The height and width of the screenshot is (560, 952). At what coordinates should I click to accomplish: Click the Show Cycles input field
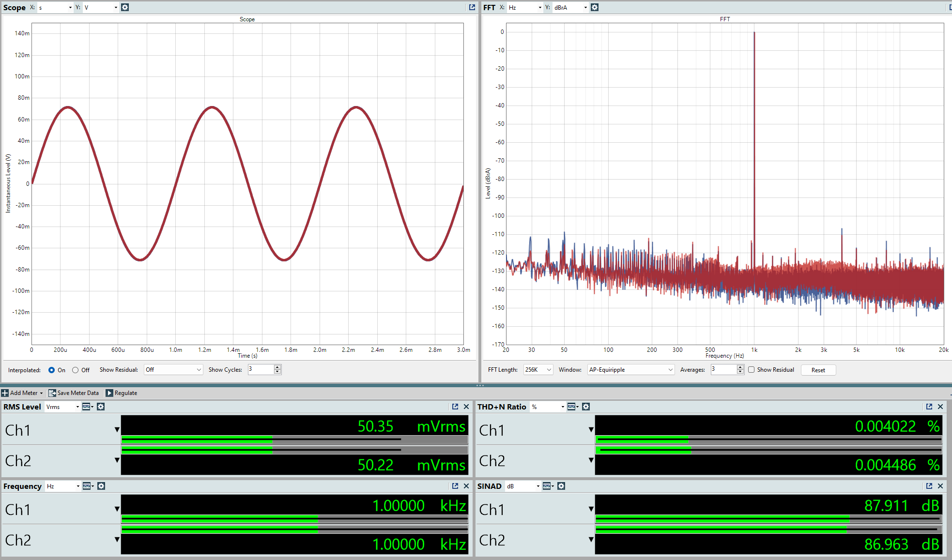[x=261, y=369]
